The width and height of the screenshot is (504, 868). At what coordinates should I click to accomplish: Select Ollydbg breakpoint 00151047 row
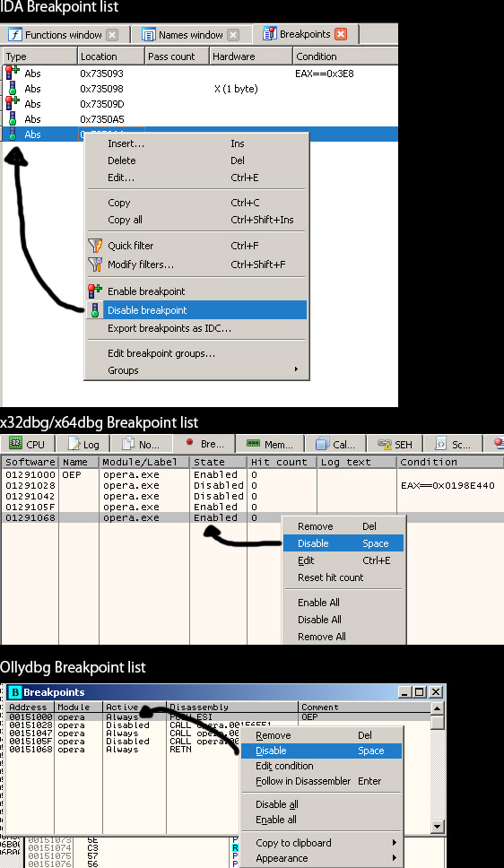point(218,733)
